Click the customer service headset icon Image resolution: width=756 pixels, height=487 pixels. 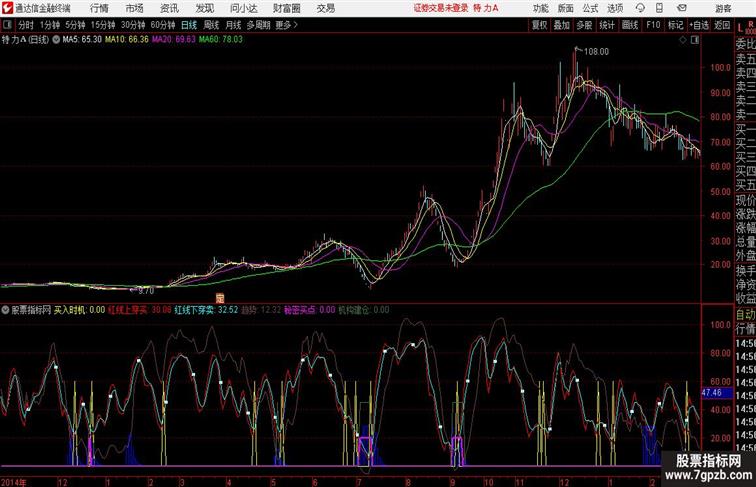click(640, 8)
